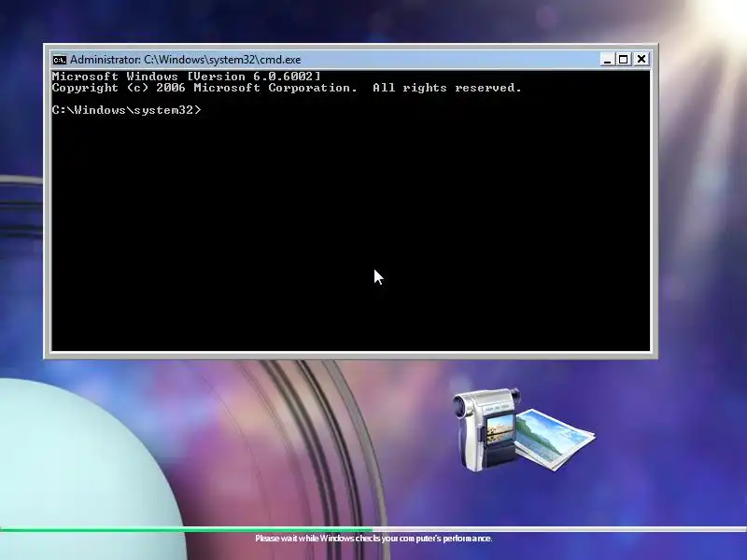
Task: Click the Microsoft Windows Version 6.0.6002 line
Action: pyautogui.click(x=186, y=77)
